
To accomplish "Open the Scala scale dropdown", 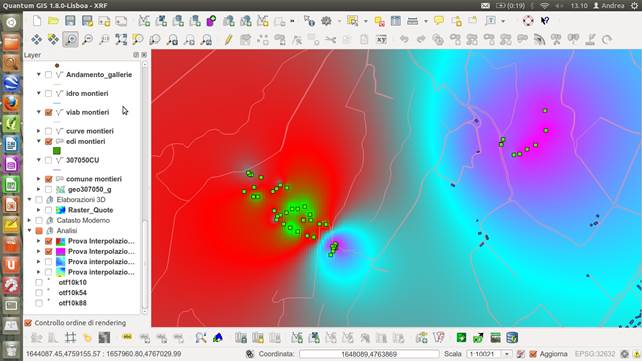I will tap(507, 354).
